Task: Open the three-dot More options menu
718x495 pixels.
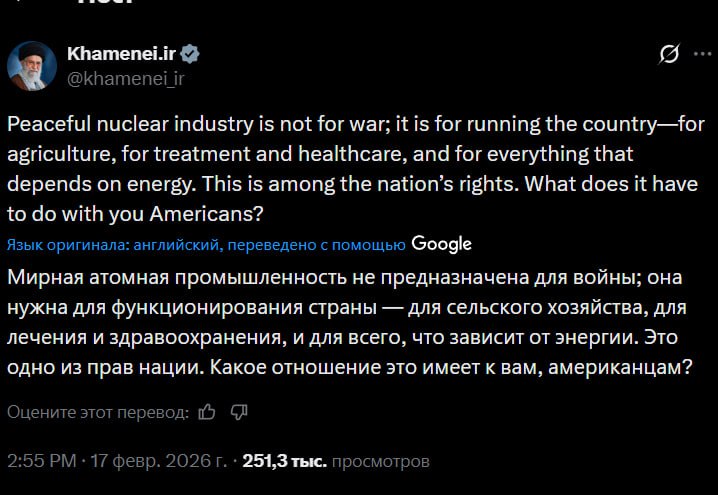Action: tap(703, 55)
